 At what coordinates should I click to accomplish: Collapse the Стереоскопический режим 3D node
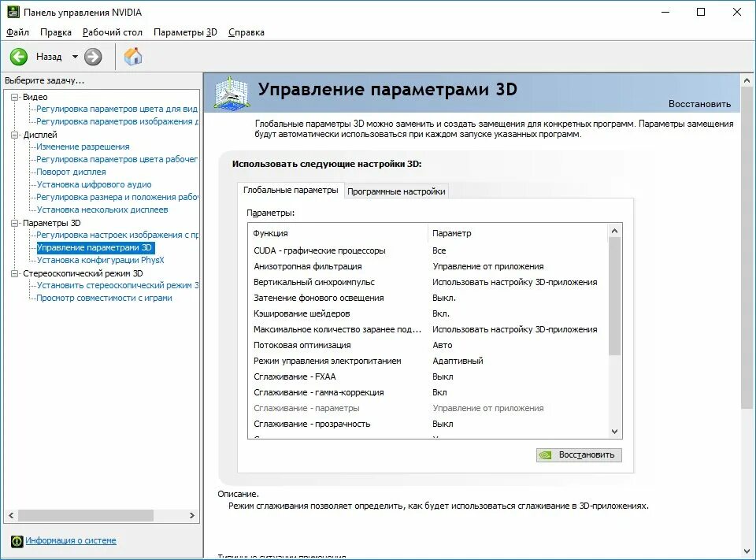[14, 273]
